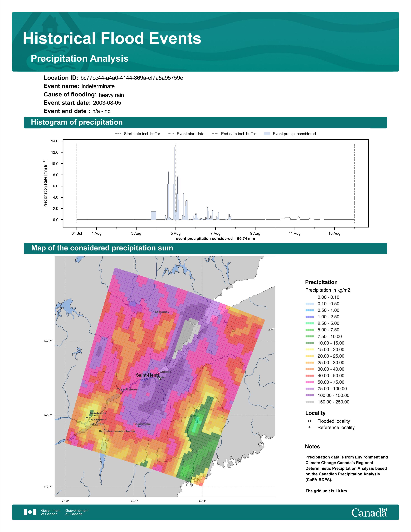Click the "End date incl. buffer" legend label
This screenshot has width=411, height=532.
pyautogui.click(x=239, y=134)
